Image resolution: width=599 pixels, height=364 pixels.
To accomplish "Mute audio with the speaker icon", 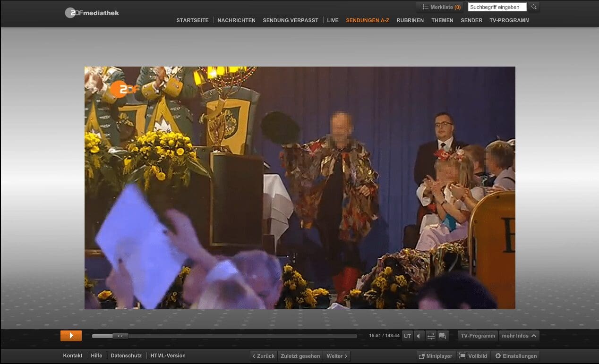I will [x=419, y=336].
